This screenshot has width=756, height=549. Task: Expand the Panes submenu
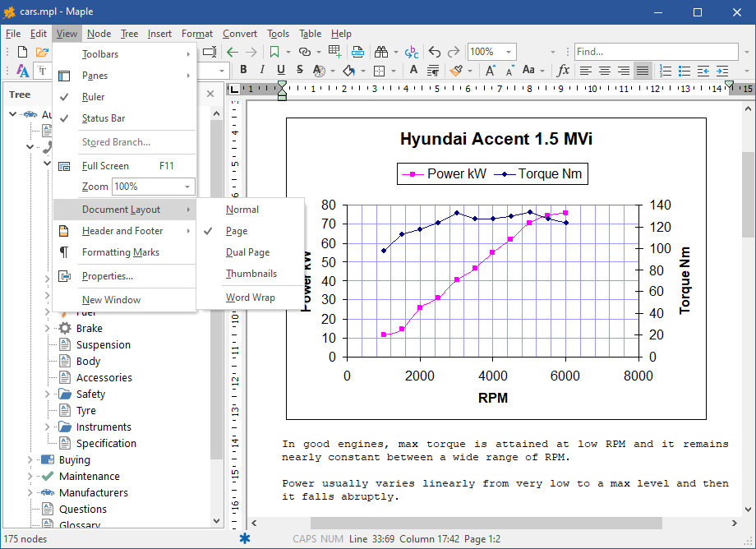[124, 76]
